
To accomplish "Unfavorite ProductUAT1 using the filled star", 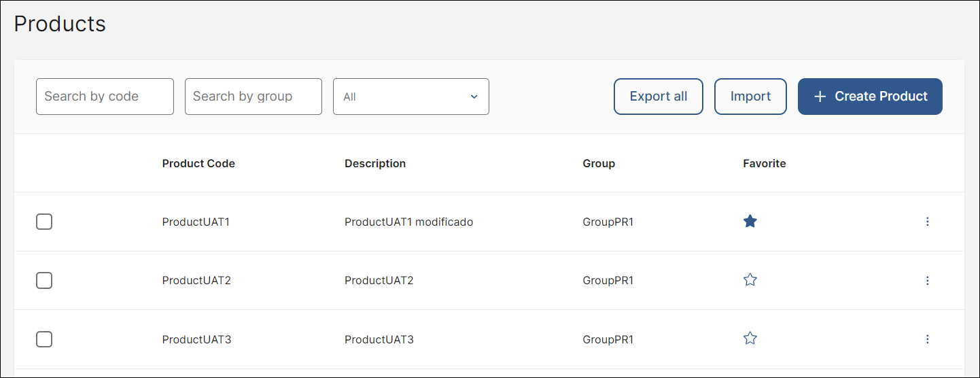I will click(x=750, y=222).
